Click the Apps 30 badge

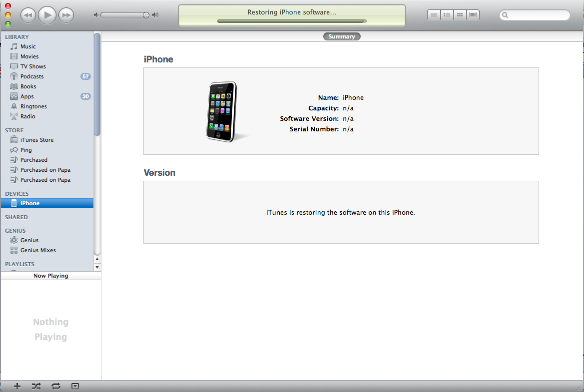(x=85, y=96)
